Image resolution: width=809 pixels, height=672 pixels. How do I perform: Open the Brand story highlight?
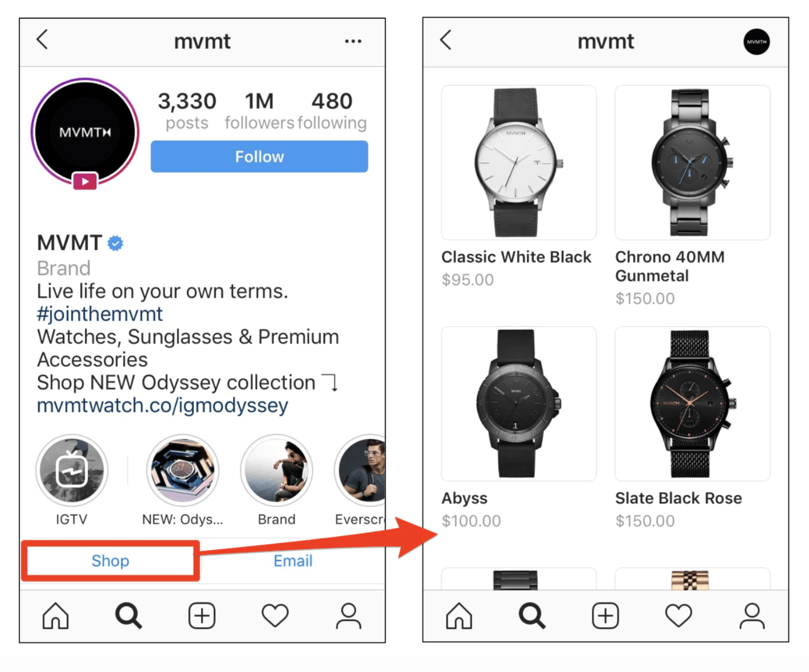(277, 470)
